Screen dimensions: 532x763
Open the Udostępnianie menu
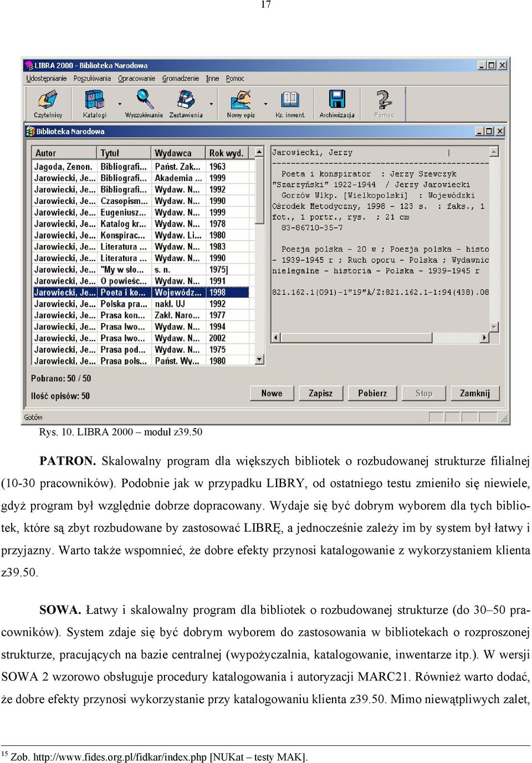tap(47, 79)
